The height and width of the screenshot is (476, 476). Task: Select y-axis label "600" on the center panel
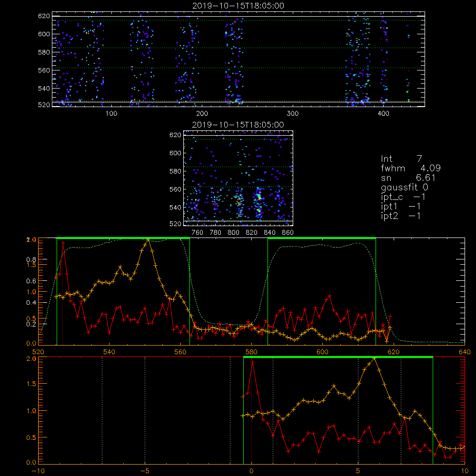[x=175, y=153]
